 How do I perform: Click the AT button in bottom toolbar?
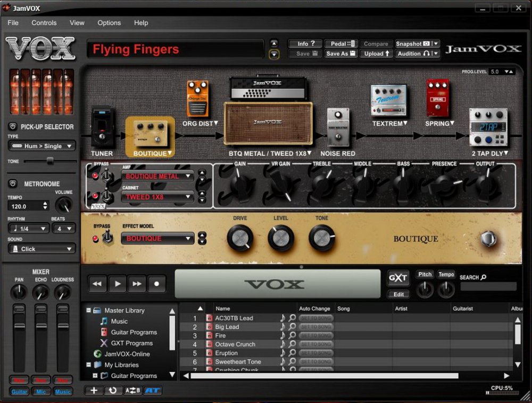(x=152, y=390)
